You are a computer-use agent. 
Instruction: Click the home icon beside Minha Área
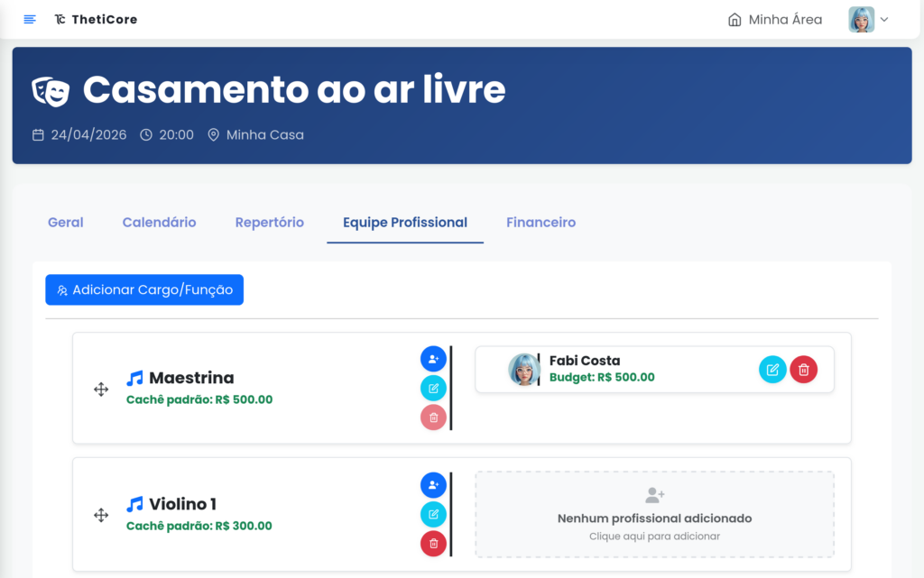735,20
